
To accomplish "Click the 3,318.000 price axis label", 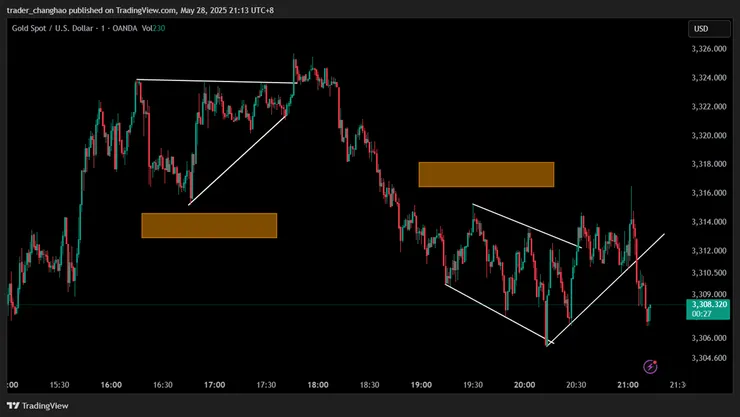I will coord(709,164).
